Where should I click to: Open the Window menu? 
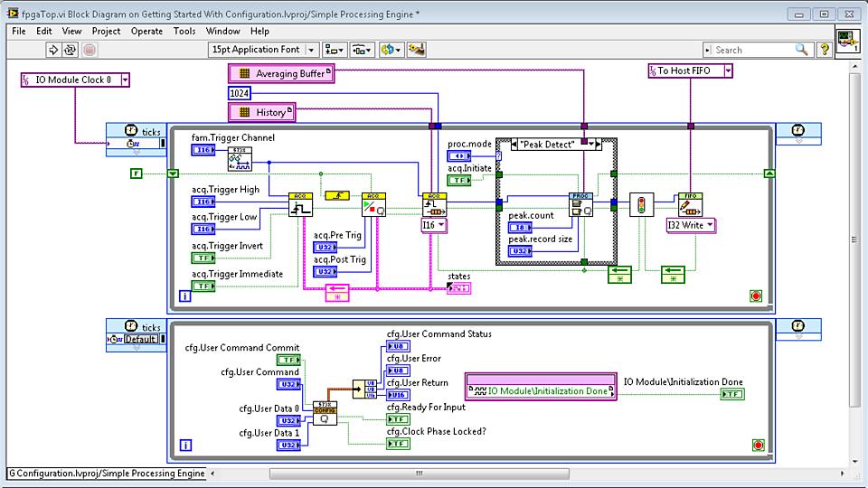pos(222,31)
